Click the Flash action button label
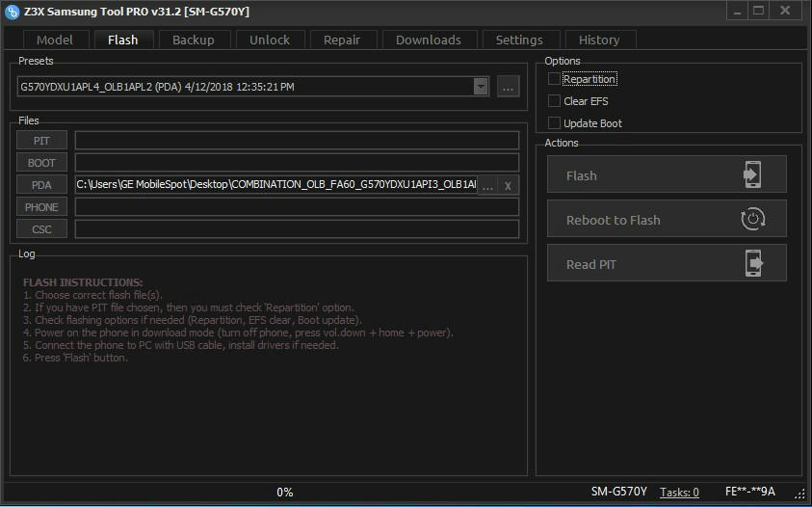This screenshot has height=507, width=812. pyautogui.click(x=582, y=175)
